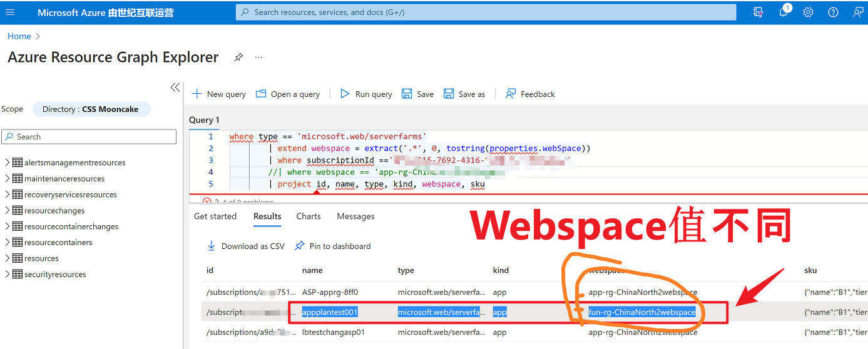Switch to the Messages tab
Screen dimensions: 868x349
[x=355, y=216]
